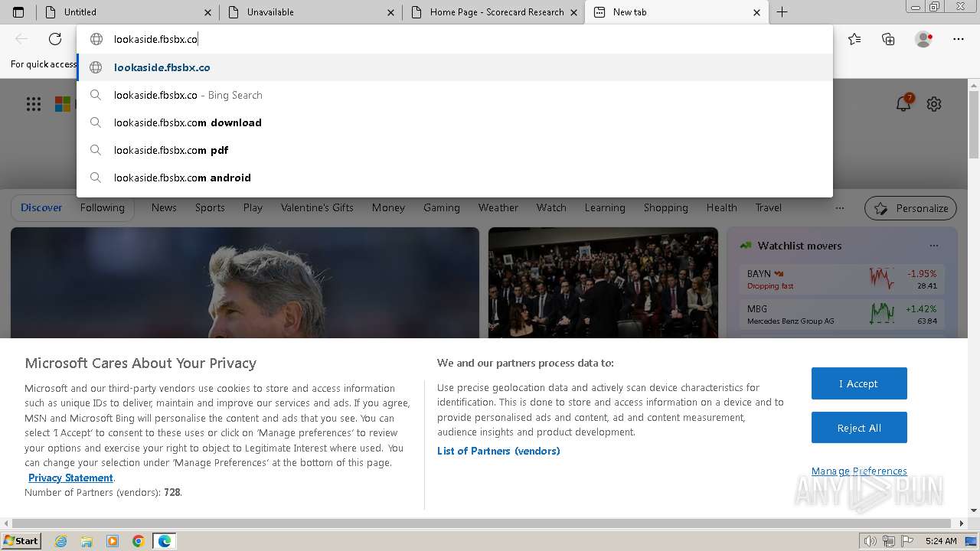Open the MSN app launcher grid
Viewport: 980px width, 551px height.
click(34, 104)
